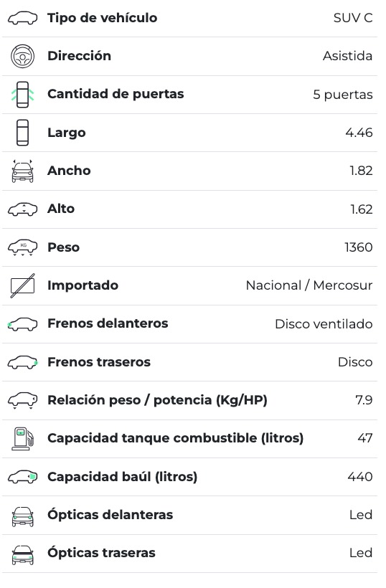Click the rear lights icon for Ópticas traseras
386x588 pixels.
coord(22,555)
